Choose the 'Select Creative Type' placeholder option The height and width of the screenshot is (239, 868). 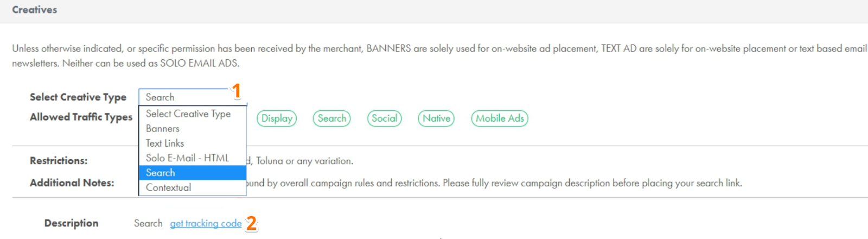[188, 114]
